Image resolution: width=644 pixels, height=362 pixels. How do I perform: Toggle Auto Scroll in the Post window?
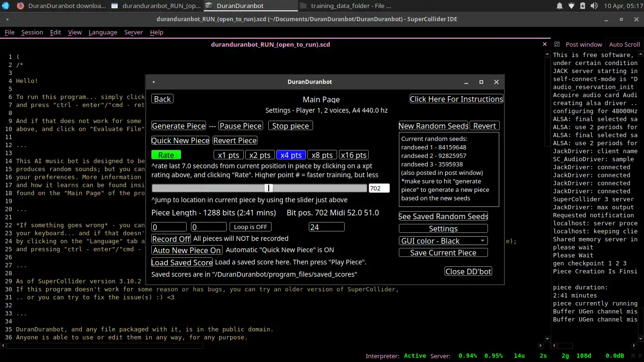(x=624, y=44)
